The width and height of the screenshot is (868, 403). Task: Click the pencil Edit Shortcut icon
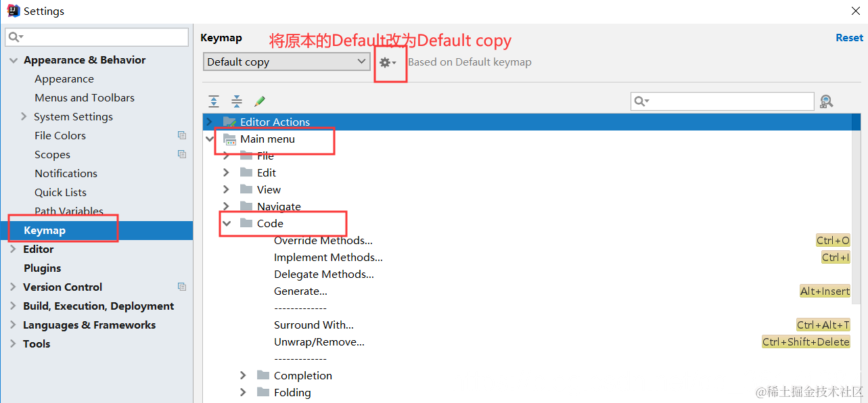tap(259, 101)
